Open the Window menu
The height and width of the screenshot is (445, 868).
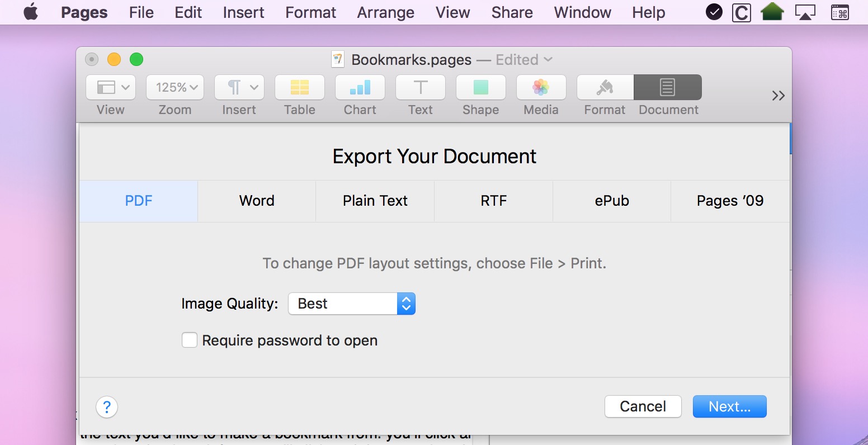[582, 12]
